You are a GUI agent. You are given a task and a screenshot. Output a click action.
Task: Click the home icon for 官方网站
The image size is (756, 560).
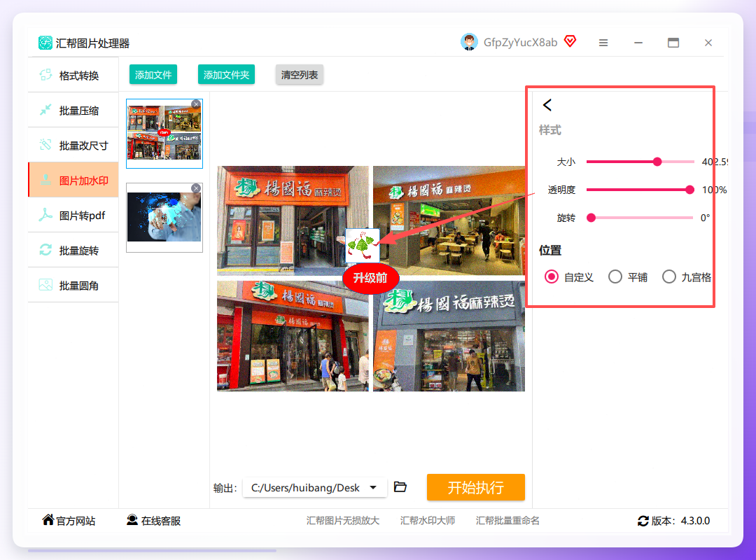48,520
